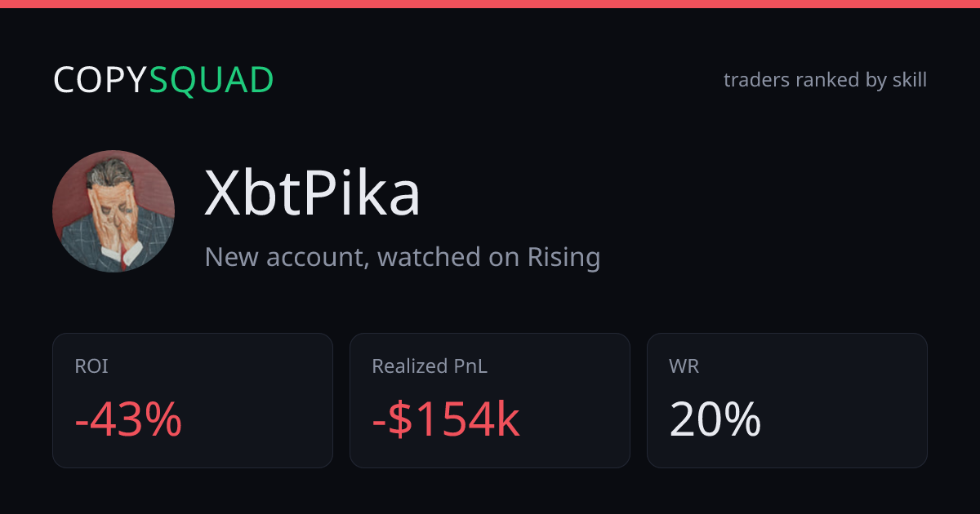Click the -$154k realized PnL value
This screenshot has width=980, height=514.
[446, 421]
